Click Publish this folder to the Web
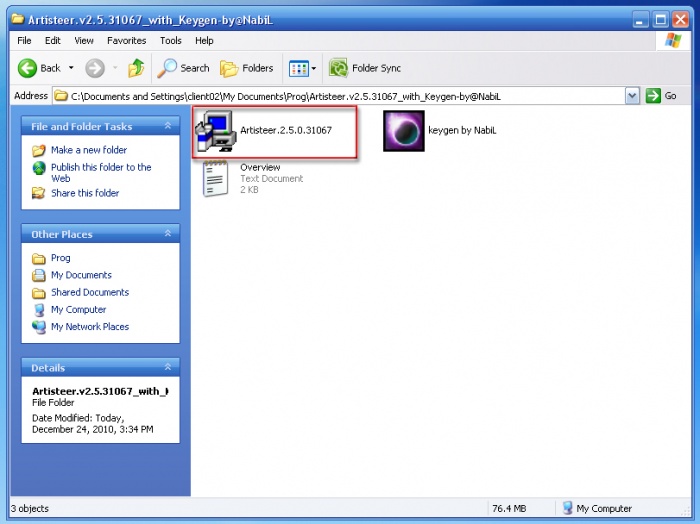Image resolution: width=700 pixels, height=524 pixels. [101, 173]
